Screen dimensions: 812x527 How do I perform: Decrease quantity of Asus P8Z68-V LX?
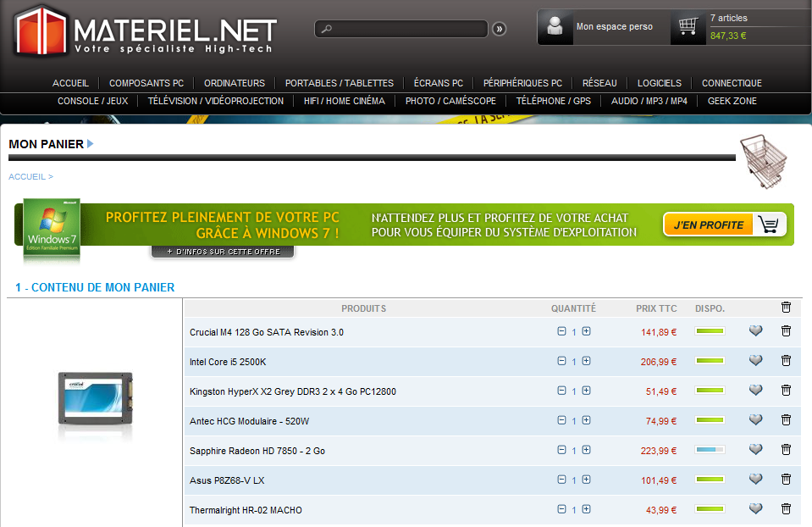(x=561, y=480)
